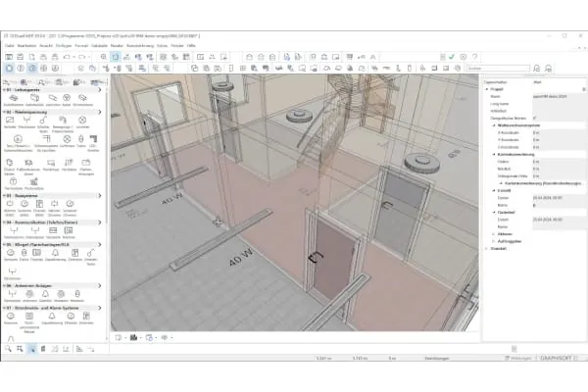Select the Zentralen tool under Brandmelde- und Alarm-Systeme
588x392 pixels.
coord(86,317)
